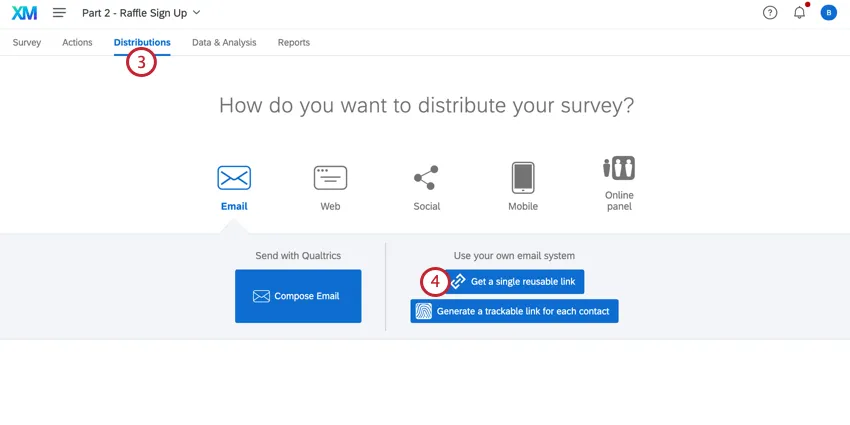The image size is (850, 425).
Task: Click the XM logo
Action: [24, 13]
